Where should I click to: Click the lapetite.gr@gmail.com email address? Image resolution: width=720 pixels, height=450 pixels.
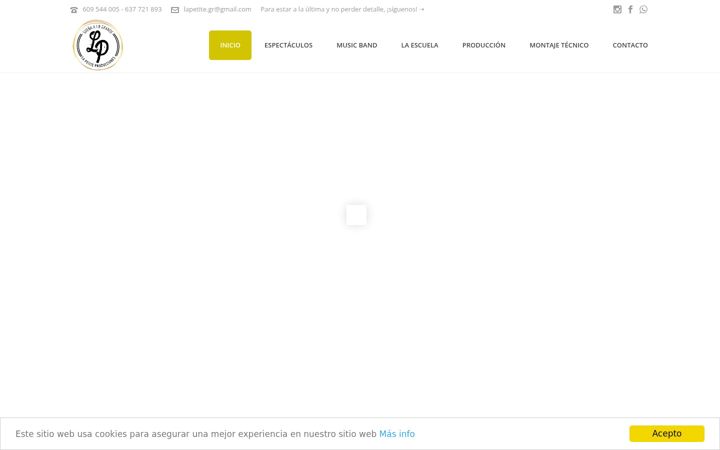(x=217, y=9)
